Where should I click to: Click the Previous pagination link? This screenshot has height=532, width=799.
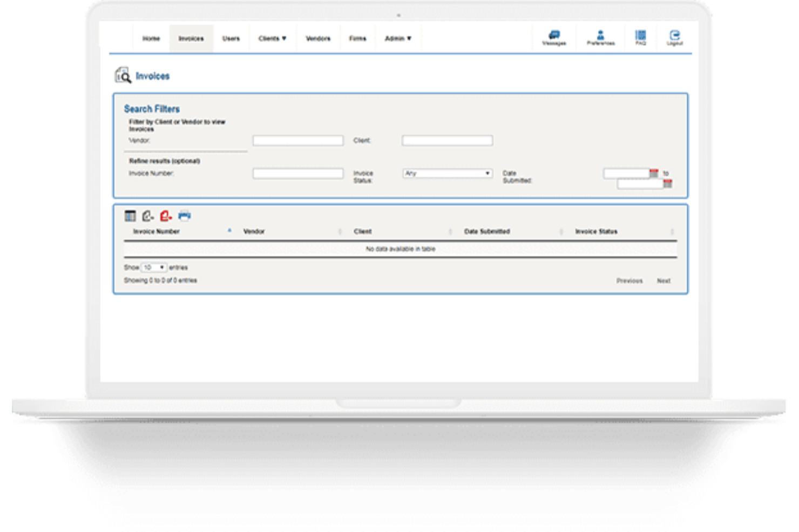tap(629, 280)
